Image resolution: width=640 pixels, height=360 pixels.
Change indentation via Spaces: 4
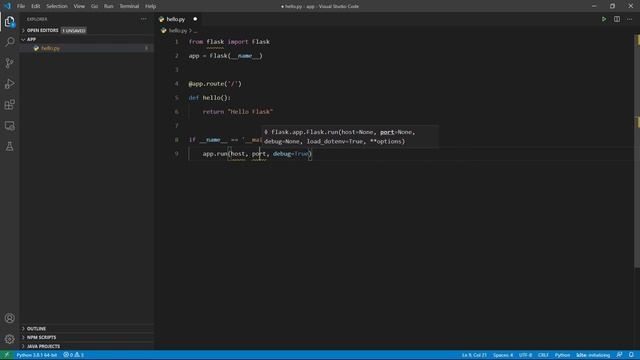coord(503,355)
